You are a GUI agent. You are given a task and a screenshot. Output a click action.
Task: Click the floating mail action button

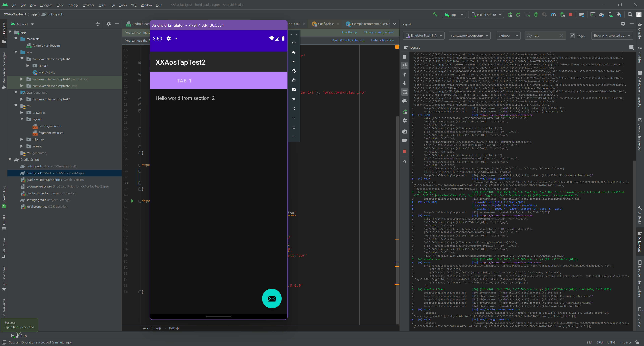pyautogui.click(x=271, y=298)
